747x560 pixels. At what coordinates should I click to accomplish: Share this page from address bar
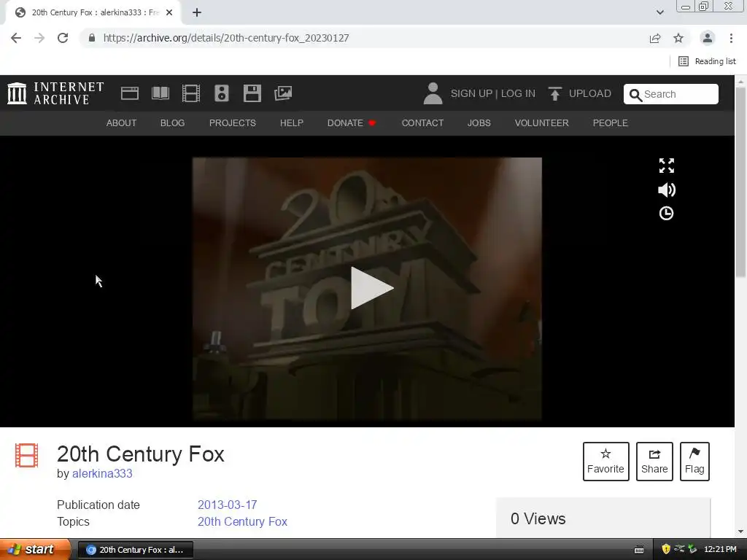pos(655,38)
